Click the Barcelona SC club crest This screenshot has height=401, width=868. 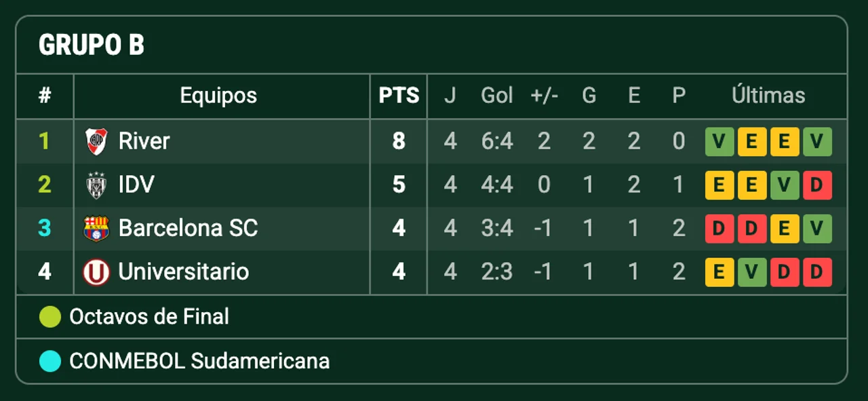tap(96, 228)
